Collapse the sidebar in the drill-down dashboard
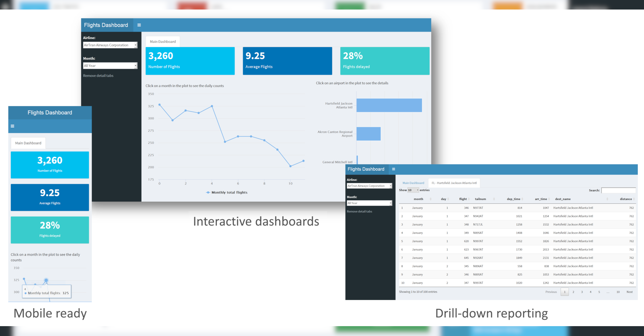This screenshot has height=336, width=644. 393,169
